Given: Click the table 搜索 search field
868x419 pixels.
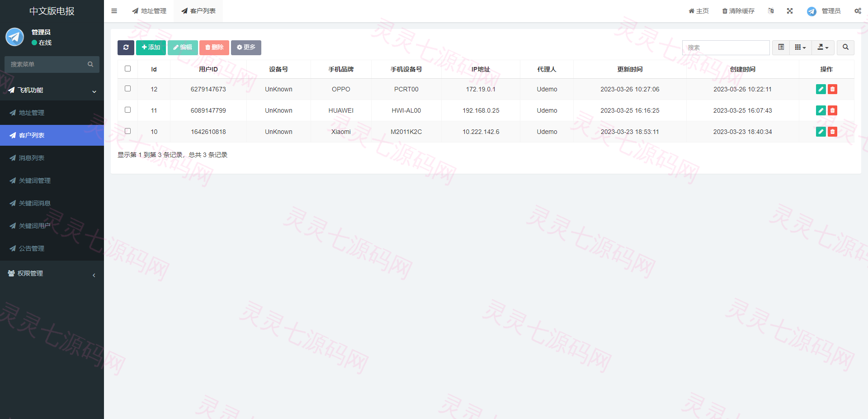Looking at the screenshot, I should point(726,48).
